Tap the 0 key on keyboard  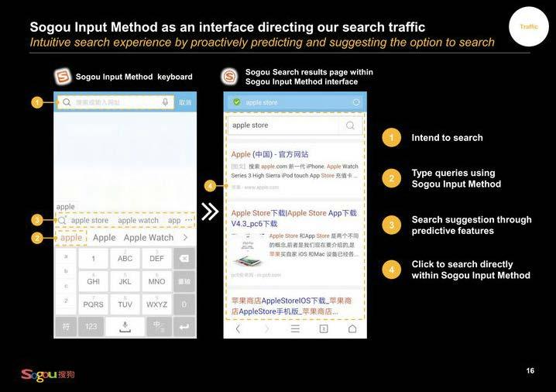(184, 304)
